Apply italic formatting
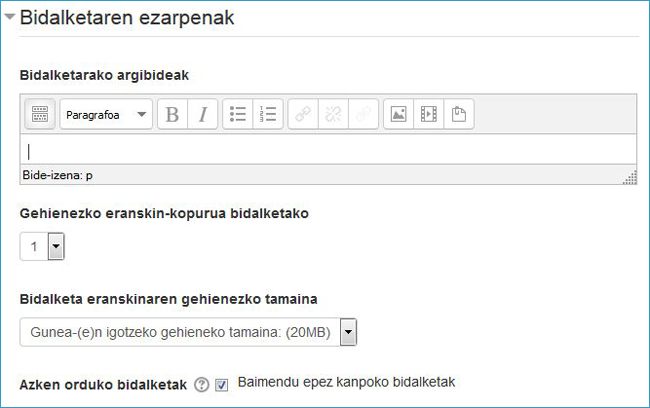Image resolution: width=650 pixels, height=408 pixels. pos(201,115)
